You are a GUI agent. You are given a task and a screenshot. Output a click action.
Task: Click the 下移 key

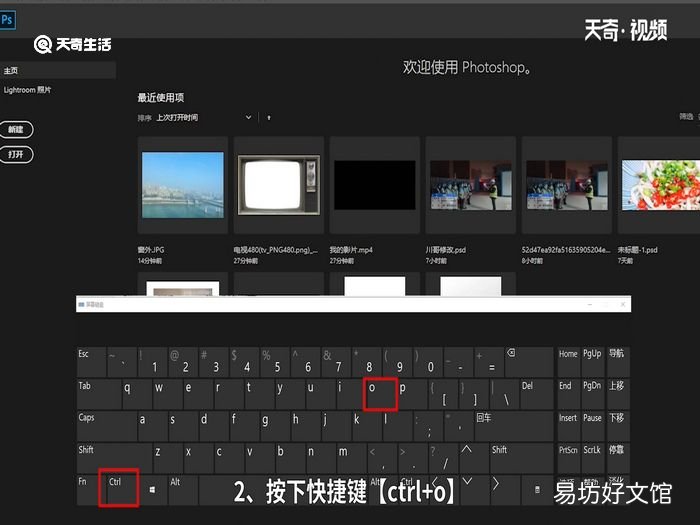[617, 426]
